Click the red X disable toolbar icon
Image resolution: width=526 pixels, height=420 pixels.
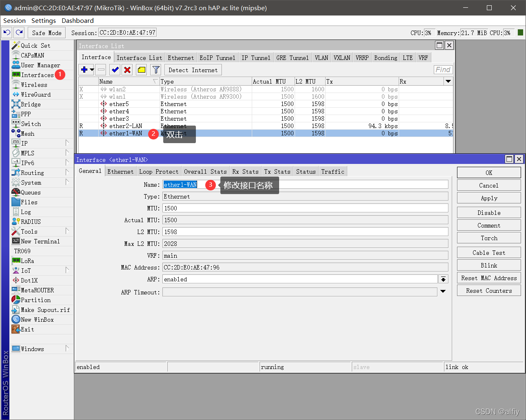[x=127, y=70]
